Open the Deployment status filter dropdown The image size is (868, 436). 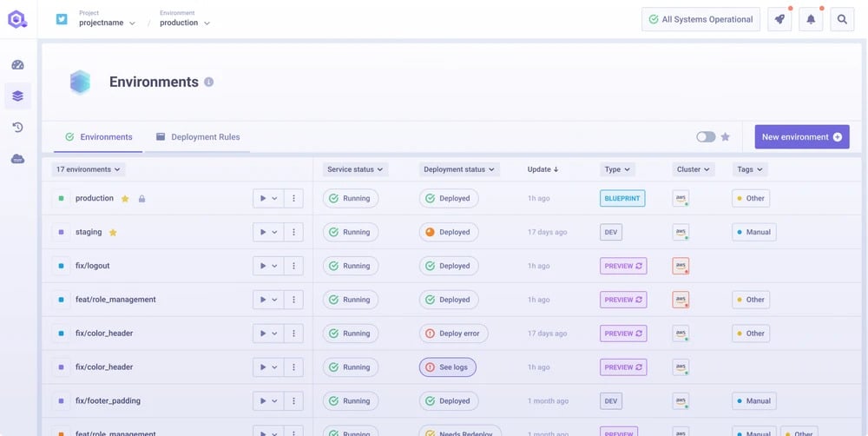coord(459,169)
